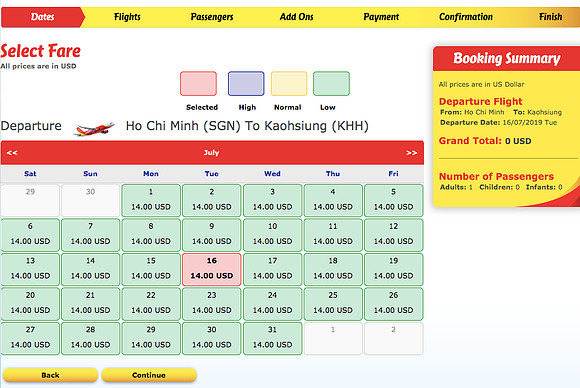Click the airplane icon beside Departure
This screenshot has width=580, height=388.
pyautogui.click(x=94, y=128)
